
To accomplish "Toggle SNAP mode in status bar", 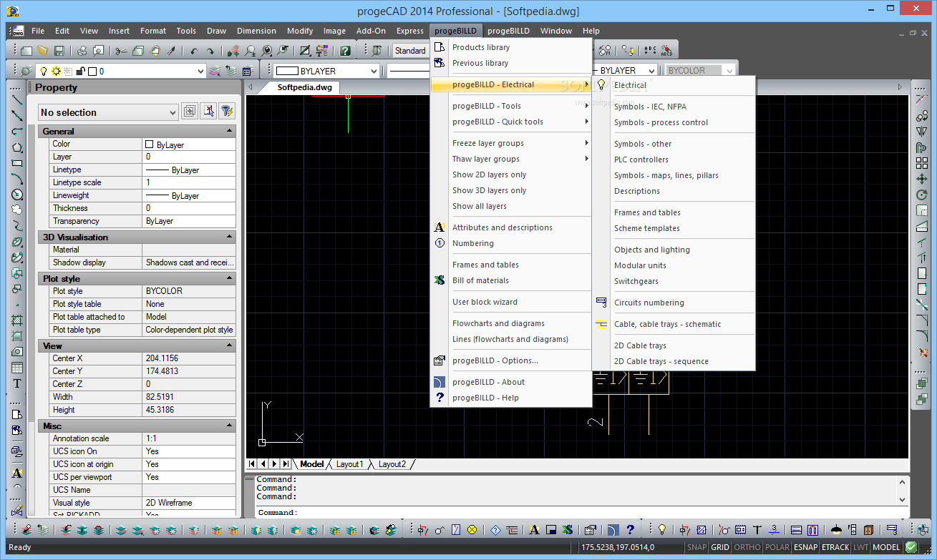I will [x=697, y=547].
